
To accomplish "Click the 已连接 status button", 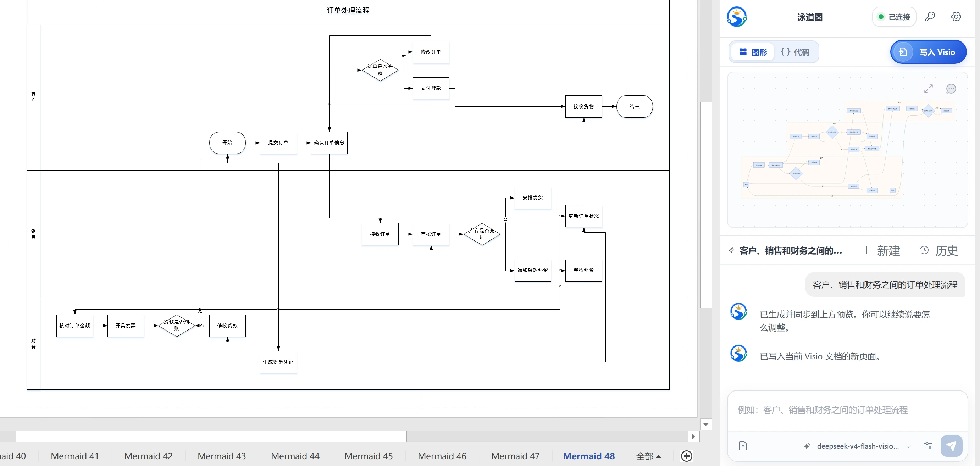I will coord(894,17).
